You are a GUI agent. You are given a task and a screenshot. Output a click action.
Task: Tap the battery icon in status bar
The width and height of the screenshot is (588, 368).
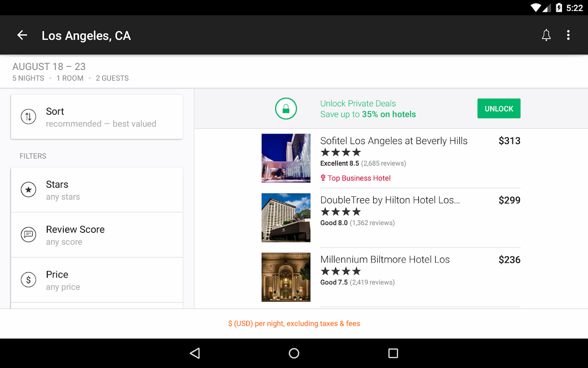tap(559, 8)
